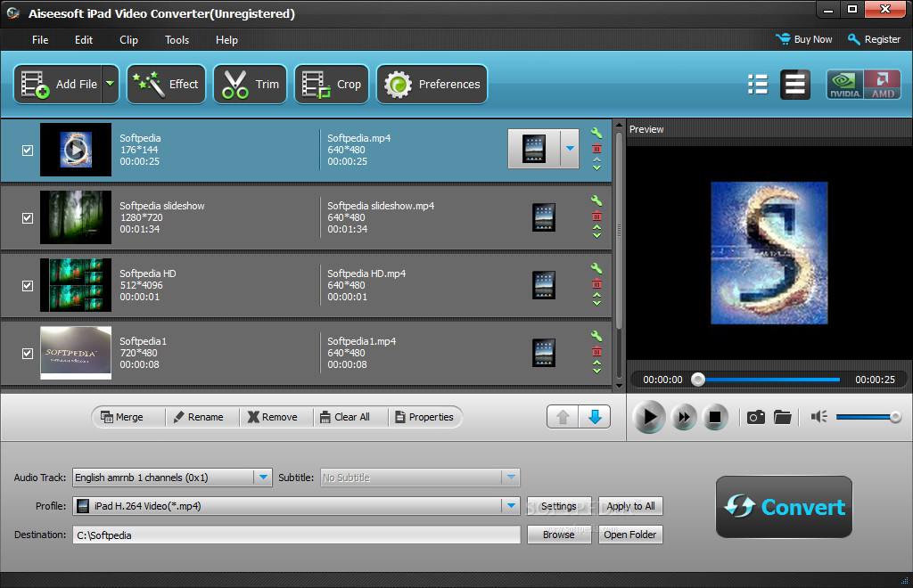Play the preview video
913x588 pixels.
coord(649,417)
